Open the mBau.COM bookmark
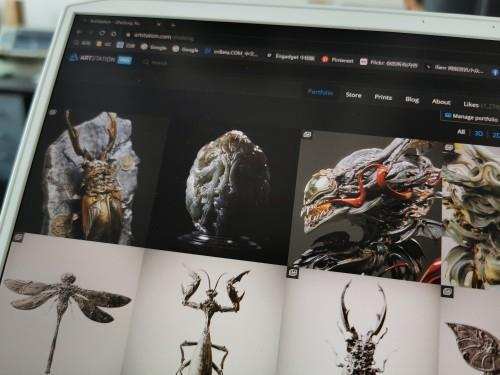The image size is (500, 375). 231,52
